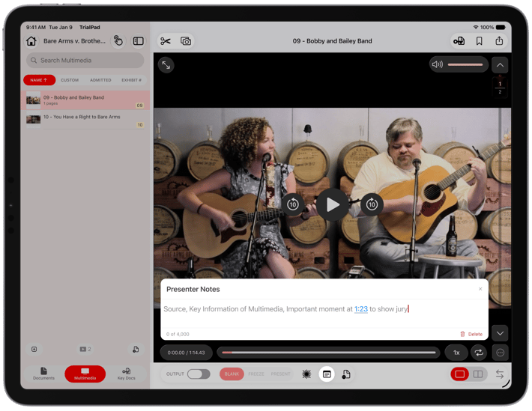Rewind the video 10 seconds
This screenshot has width=532, height=411.
293,204
